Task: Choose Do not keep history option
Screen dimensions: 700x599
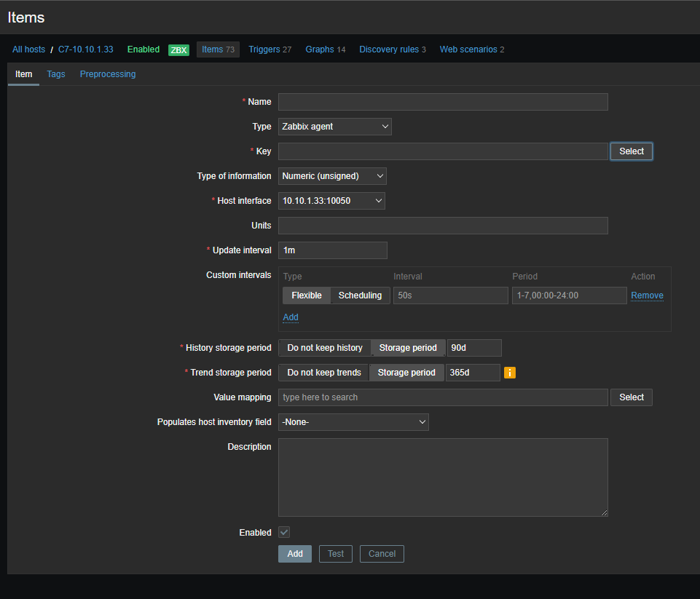Action: 325,348
